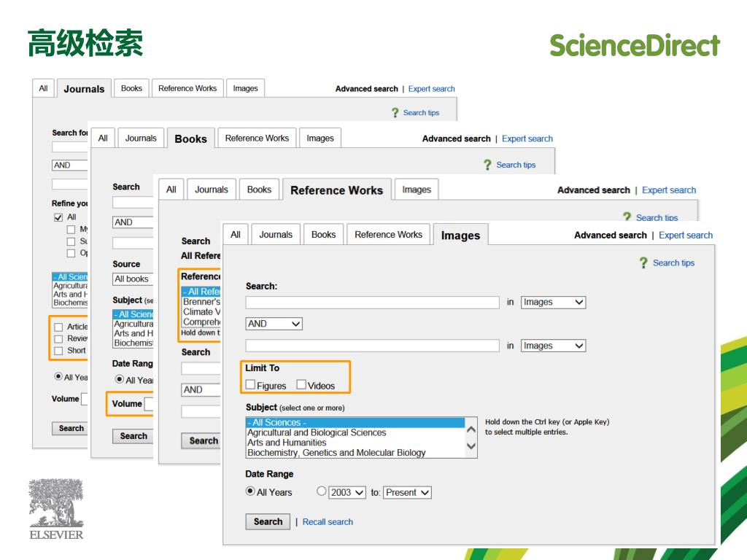
Task: Open the AND dropdown in Journals panel
Action: click(x=69, y=166)
